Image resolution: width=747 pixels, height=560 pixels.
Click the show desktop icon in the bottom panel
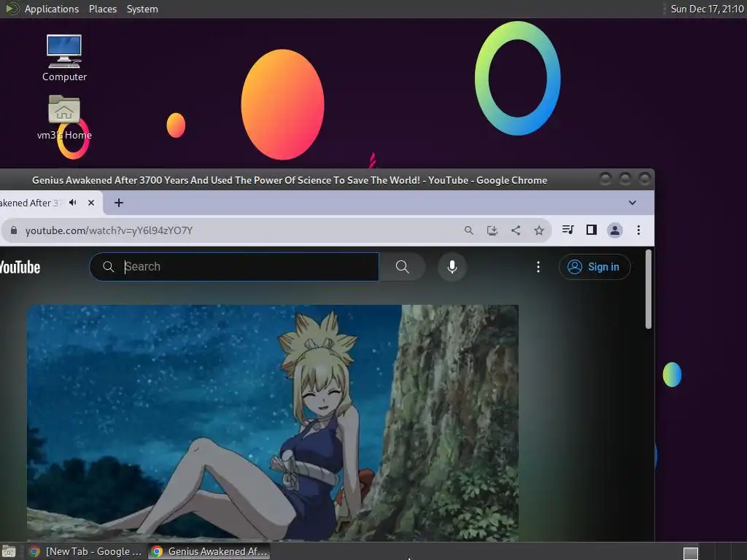9,552
